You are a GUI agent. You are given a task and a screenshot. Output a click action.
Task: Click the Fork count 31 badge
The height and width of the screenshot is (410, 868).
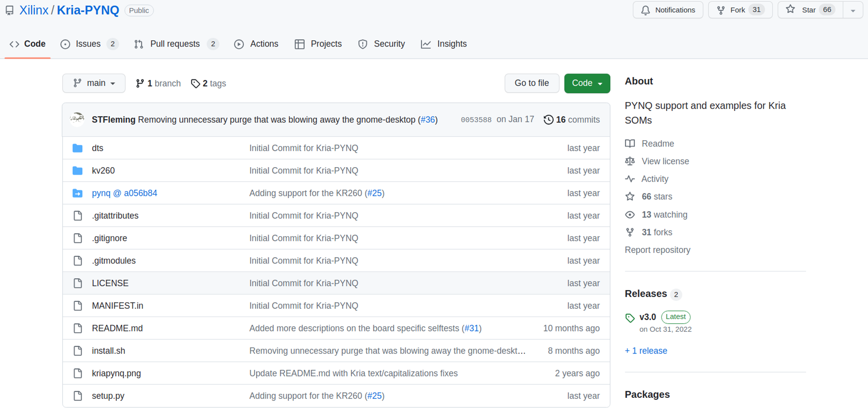click(x=756, y=10)
